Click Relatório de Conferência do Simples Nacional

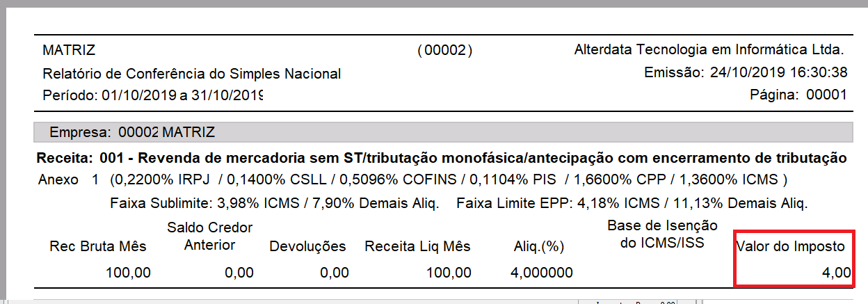tap(192, 74)
